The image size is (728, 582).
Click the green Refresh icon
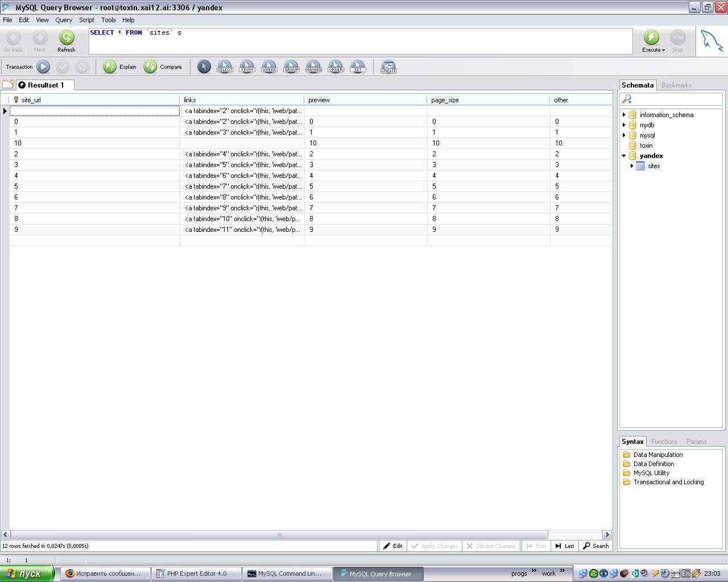pos(67,38)
